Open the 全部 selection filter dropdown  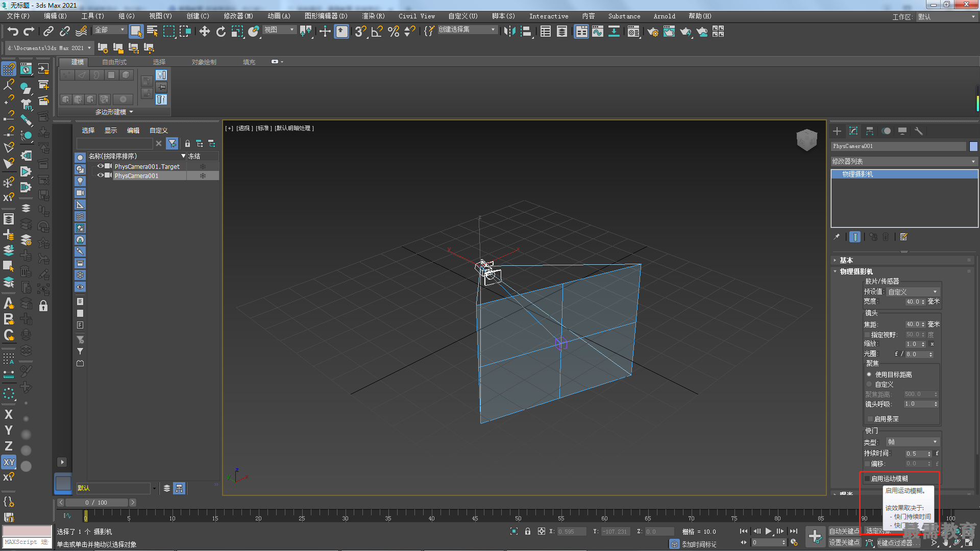pos(110,30)
